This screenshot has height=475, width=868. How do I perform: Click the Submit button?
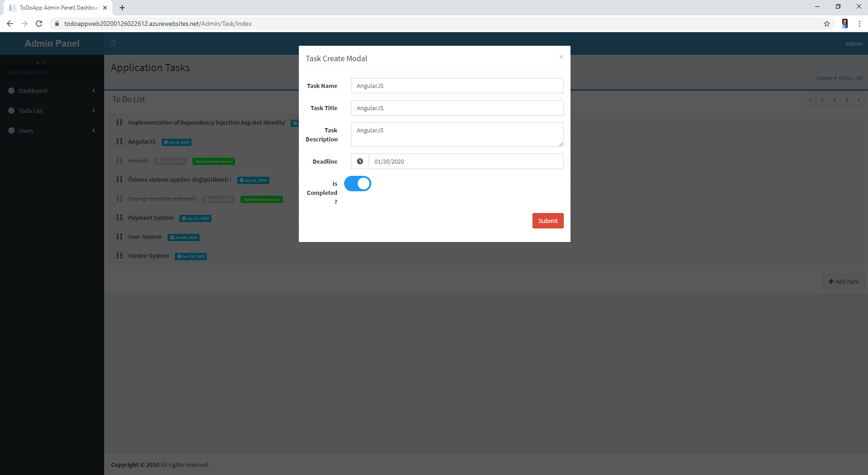[x=548, y=221]
